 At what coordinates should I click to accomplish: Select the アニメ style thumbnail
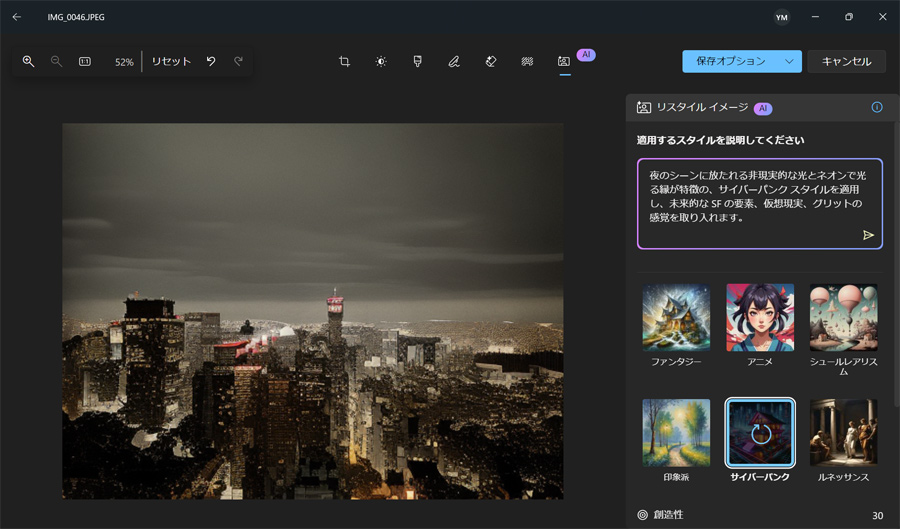(x=760, y=317)
